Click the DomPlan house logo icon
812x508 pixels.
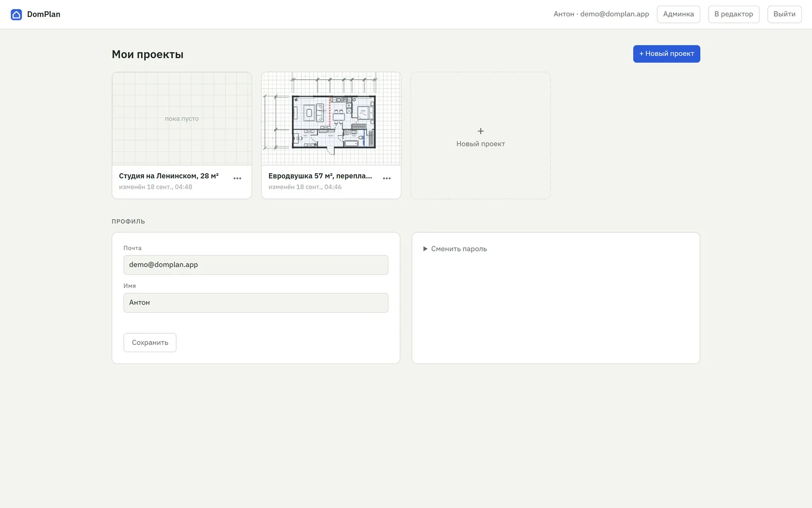coord(16,14)
